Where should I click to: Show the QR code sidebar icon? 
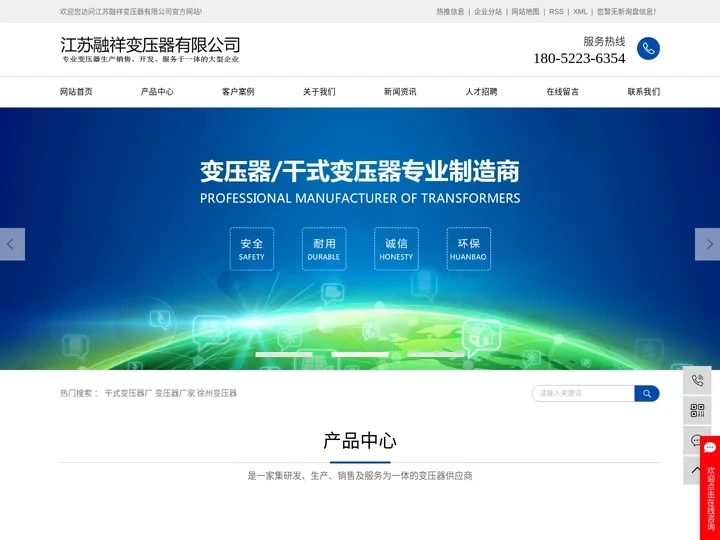click(x=697, y=410)
